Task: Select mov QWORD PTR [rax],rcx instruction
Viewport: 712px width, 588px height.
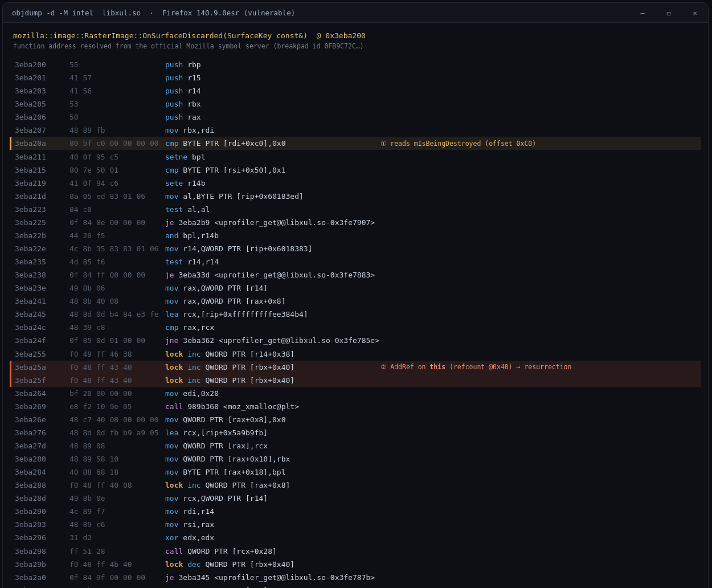Action: 216,446
